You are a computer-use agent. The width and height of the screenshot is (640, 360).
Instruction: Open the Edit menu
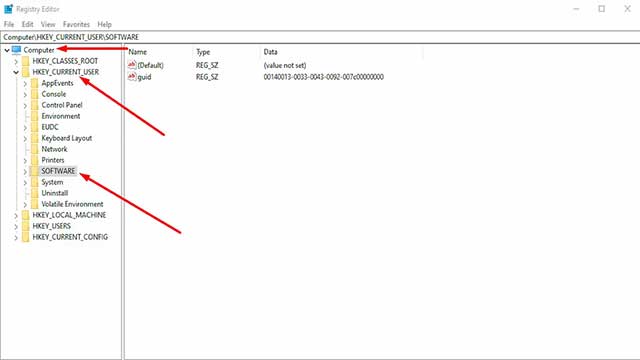[27, 24]
